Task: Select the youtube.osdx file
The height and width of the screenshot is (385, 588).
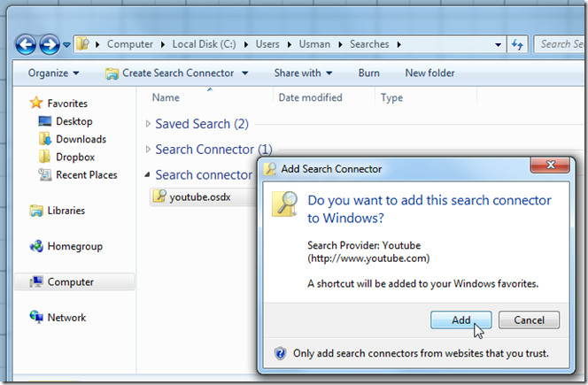Action: (199, 196)
